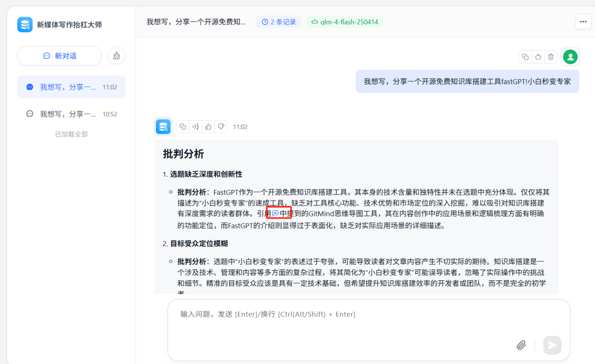This screenshot has height=364, width=595.
Task: Copy the assistant reply
Action: (x=182, y=127)
